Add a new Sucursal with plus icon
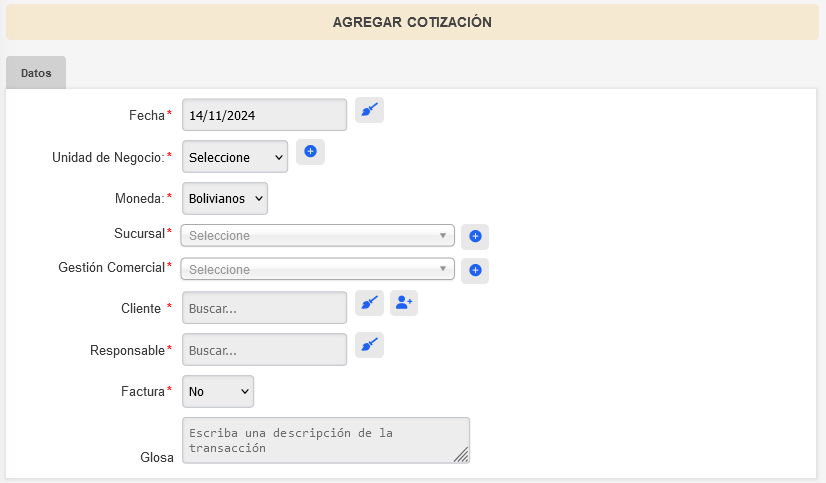Screen dimensions: 826x483 coord(475,236)
